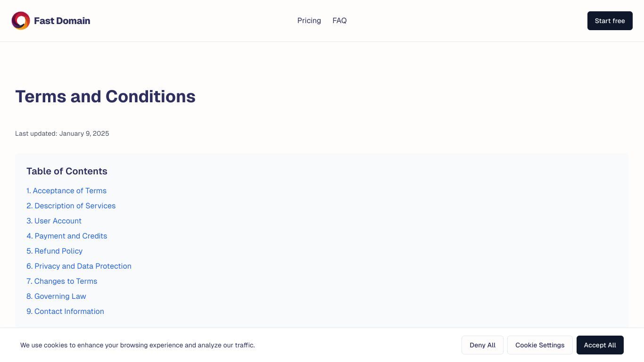Open Cookie Settings
Viewport: 644px width, 362px height.
coord(540,345)
